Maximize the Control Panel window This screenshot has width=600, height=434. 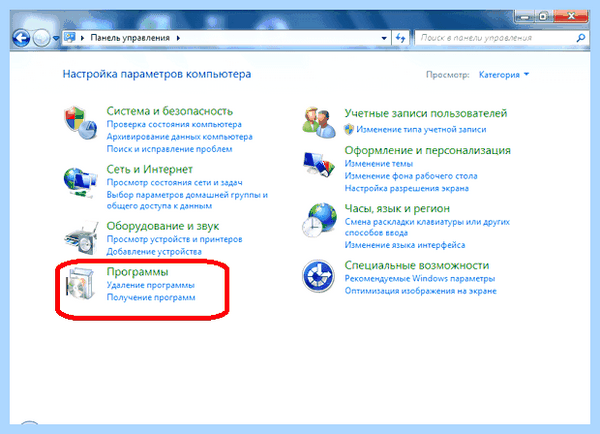click(544, 16)
